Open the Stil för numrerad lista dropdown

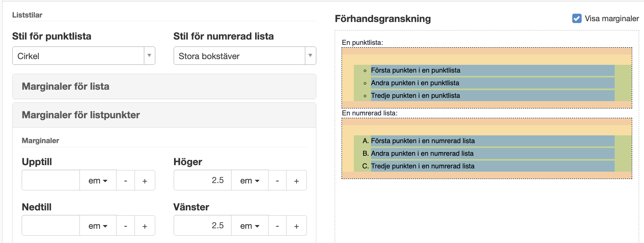click(x=245, y=56)
